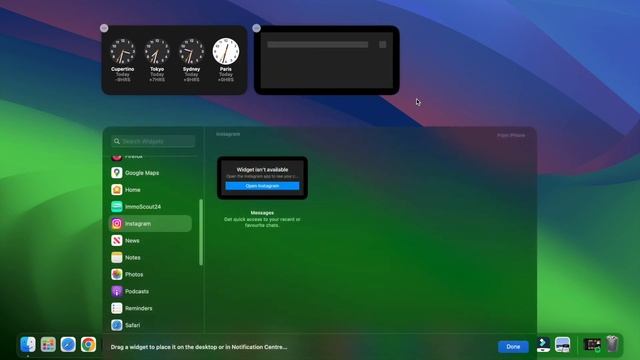
Task: Select ImmoScout24 label in widget list
Action: pos(143,207)
